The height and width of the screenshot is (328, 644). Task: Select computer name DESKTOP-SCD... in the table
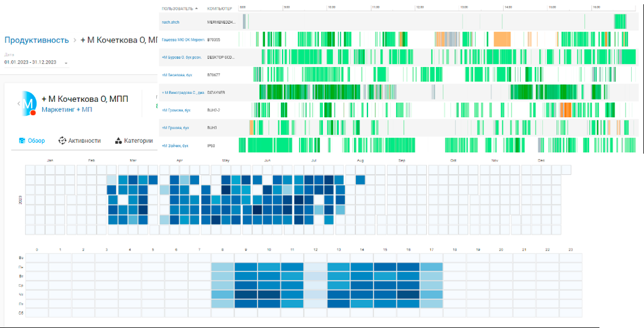(221, 57)
